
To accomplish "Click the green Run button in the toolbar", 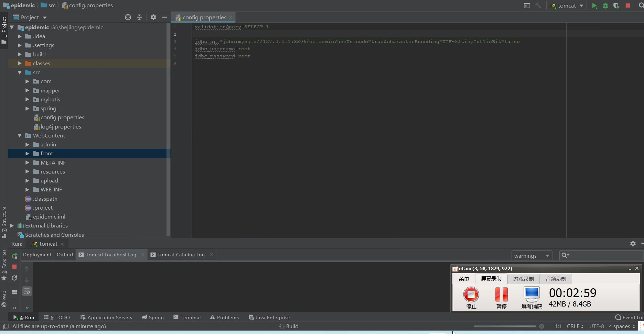I will coord(594,5).
